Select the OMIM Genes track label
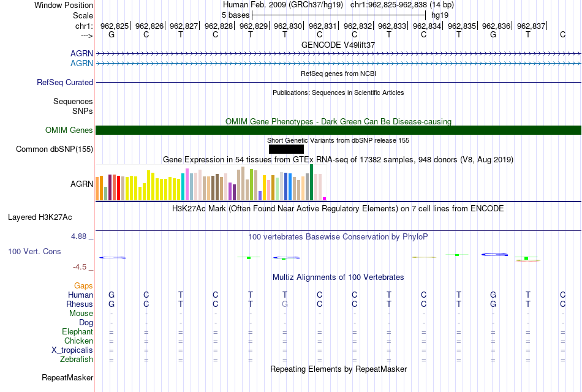The image size is (582, 392). pos(69,130)
